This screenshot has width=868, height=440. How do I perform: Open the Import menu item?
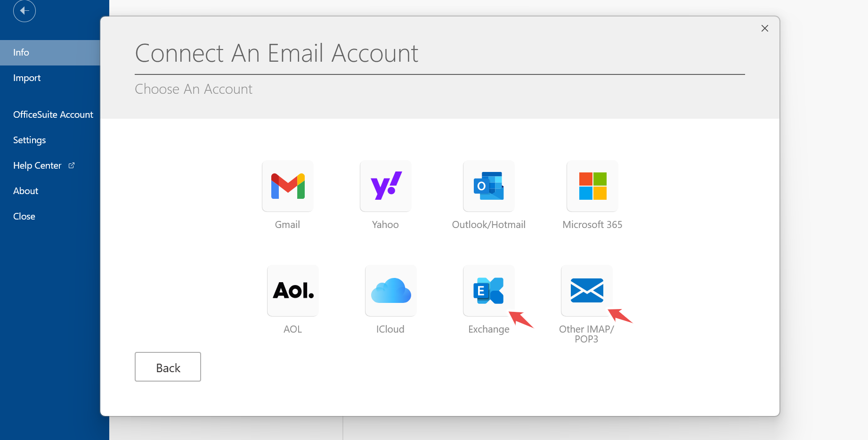pos(27,78)
